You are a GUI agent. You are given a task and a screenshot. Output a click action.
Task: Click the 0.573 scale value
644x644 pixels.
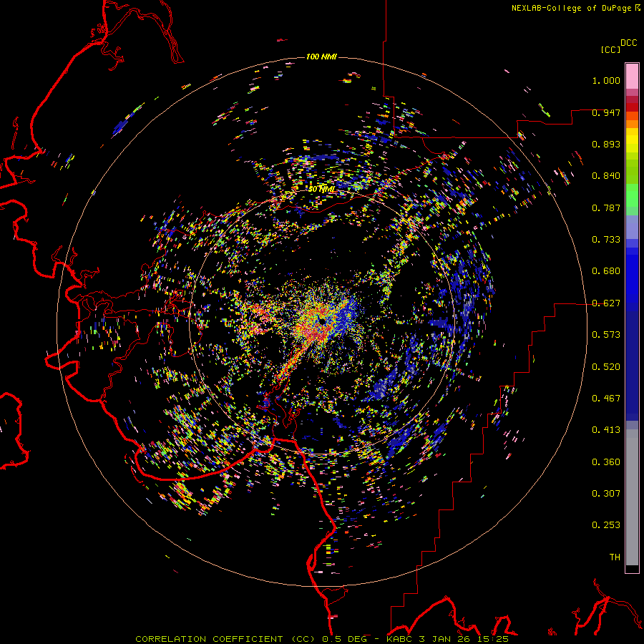pyautogui.click(x=606, y=335)
